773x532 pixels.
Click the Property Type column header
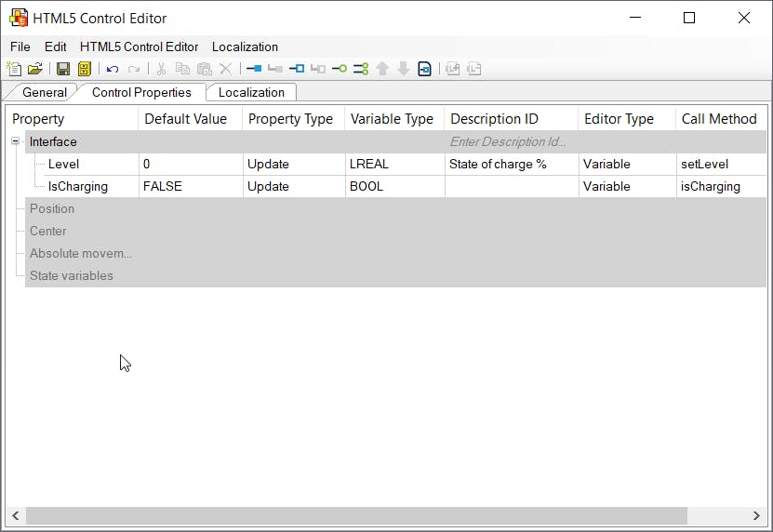click(x=293, y=119)
